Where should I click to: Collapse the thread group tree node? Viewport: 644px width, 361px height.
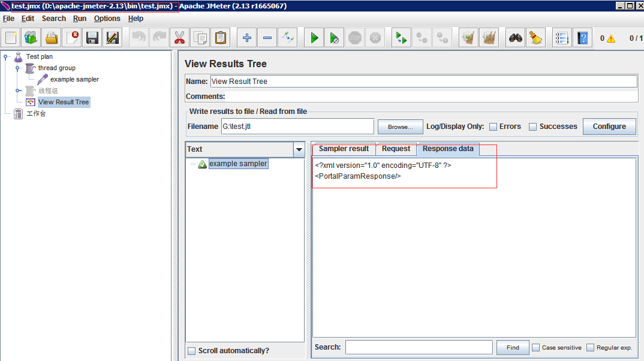click(18, 68)
